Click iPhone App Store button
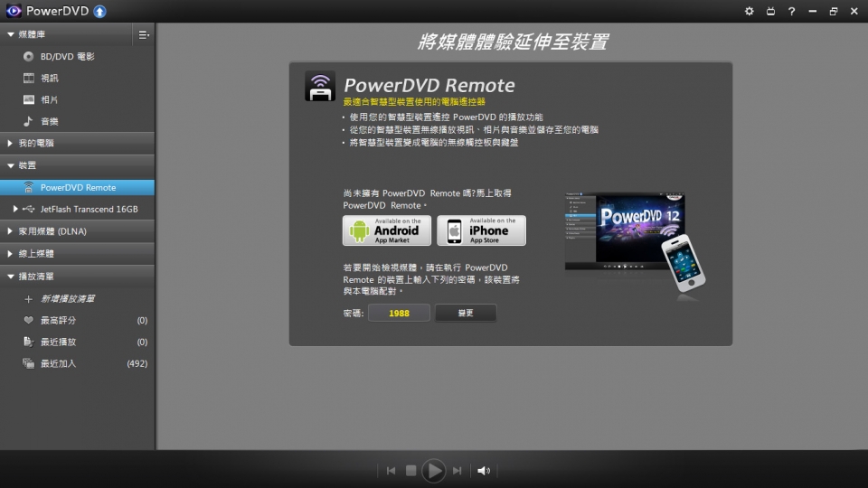The image size is (868, 488). (x=482, y=230)
